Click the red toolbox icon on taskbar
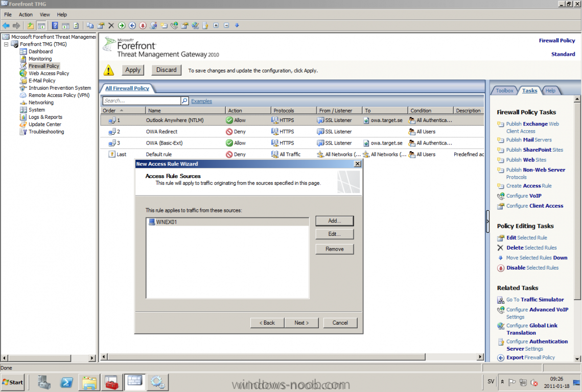582x392 pixels. (111, 382)
